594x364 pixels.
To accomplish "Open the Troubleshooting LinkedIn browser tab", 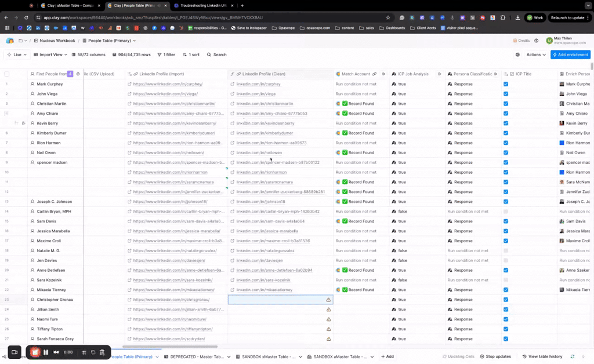I will coord(201,5).
